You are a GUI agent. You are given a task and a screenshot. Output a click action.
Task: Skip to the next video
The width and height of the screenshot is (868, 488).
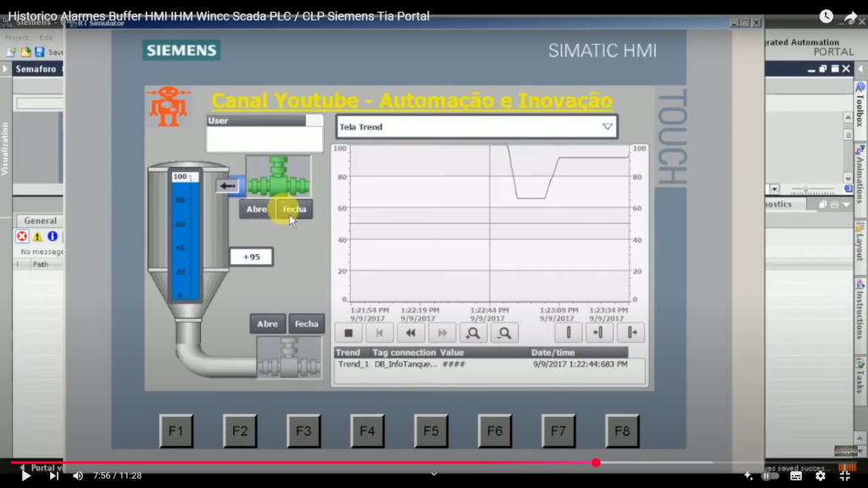53,476
